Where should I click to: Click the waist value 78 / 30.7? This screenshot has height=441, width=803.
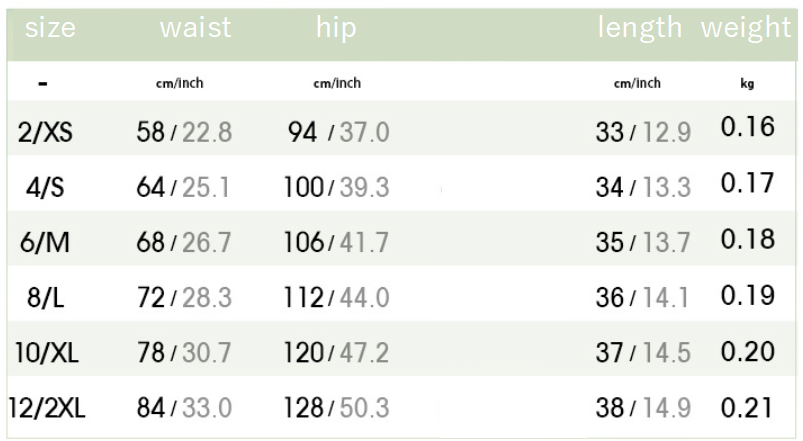(184, 353)
